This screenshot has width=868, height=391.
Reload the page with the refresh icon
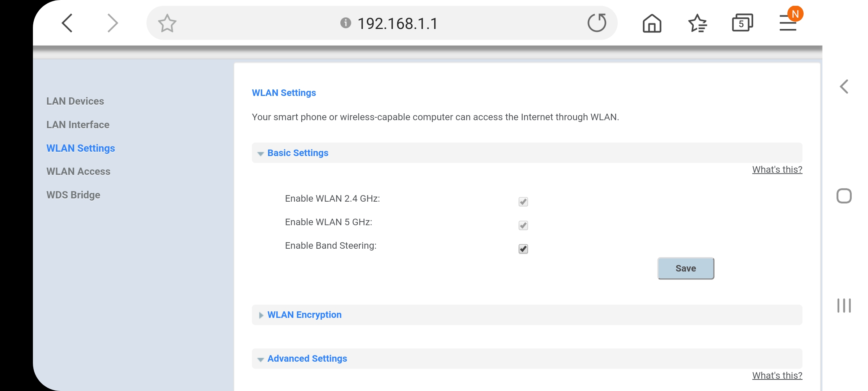pos(597,23)
